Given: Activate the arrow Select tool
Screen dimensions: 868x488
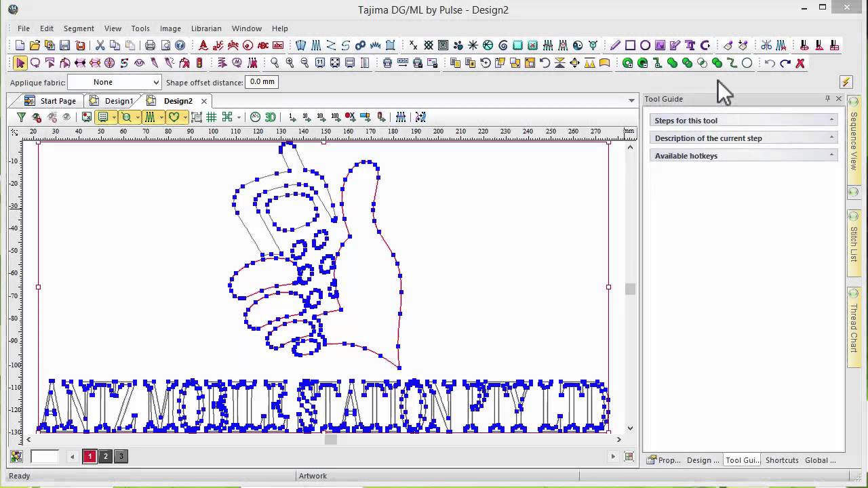Looking at the screenshot, I should click(x=20, y=63).
